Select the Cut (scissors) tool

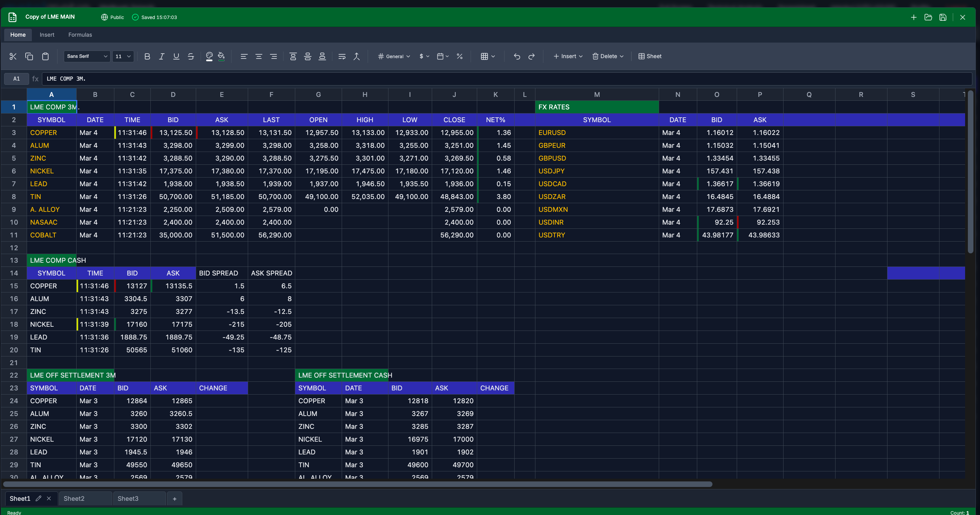click(13, 56)
